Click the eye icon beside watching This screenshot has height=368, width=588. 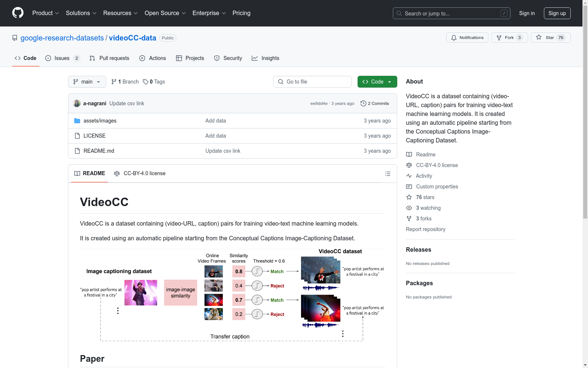tap(409, 208)
